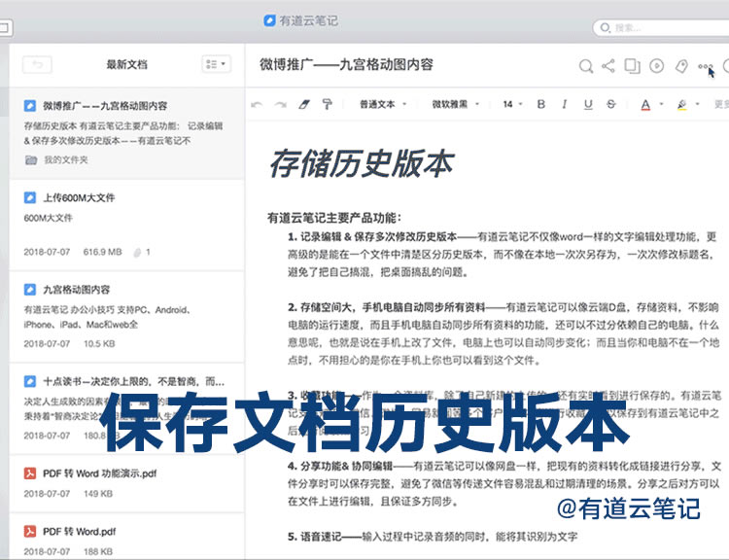Click item 4 text 分享功能& 协同编辑
729x560 pixels.
(x=346, y=466)
